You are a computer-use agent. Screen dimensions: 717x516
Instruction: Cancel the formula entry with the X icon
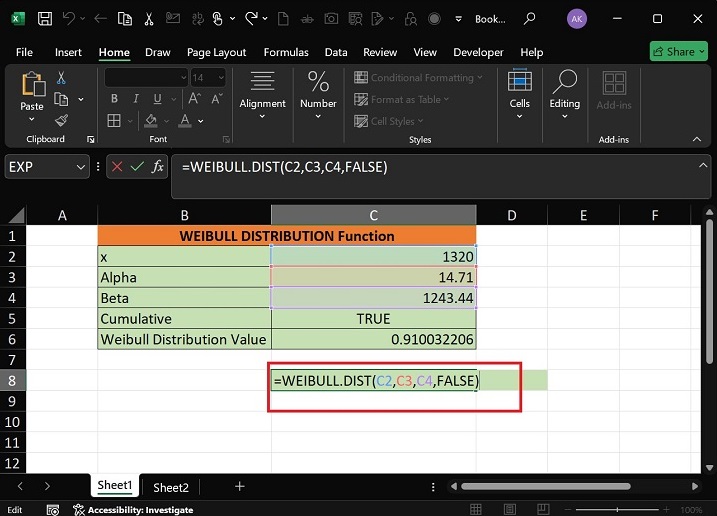tap(118, 167)
